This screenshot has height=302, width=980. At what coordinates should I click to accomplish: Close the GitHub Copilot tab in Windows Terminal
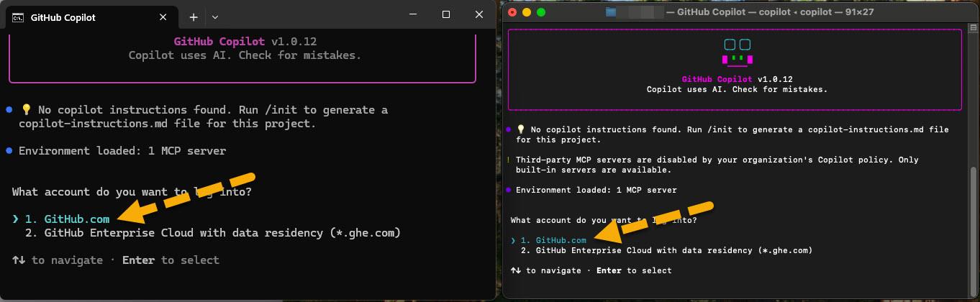click(x=163, y=17)
